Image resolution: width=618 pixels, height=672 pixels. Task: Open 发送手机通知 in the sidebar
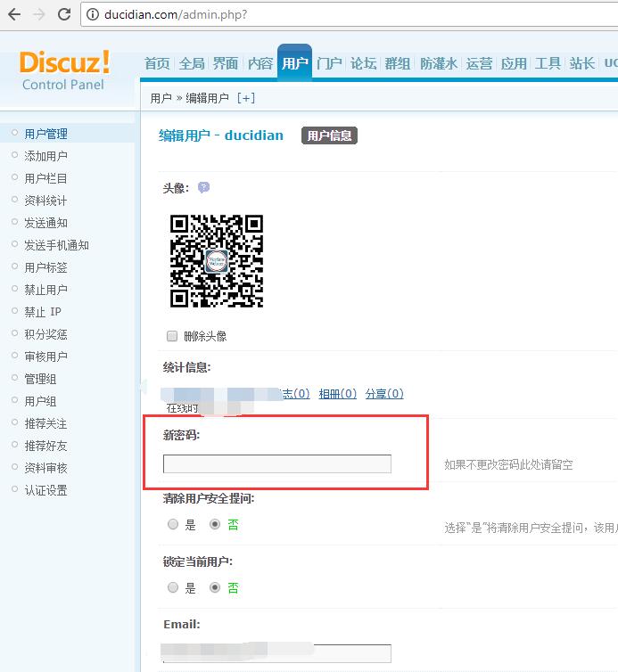(x=56, y=245)
